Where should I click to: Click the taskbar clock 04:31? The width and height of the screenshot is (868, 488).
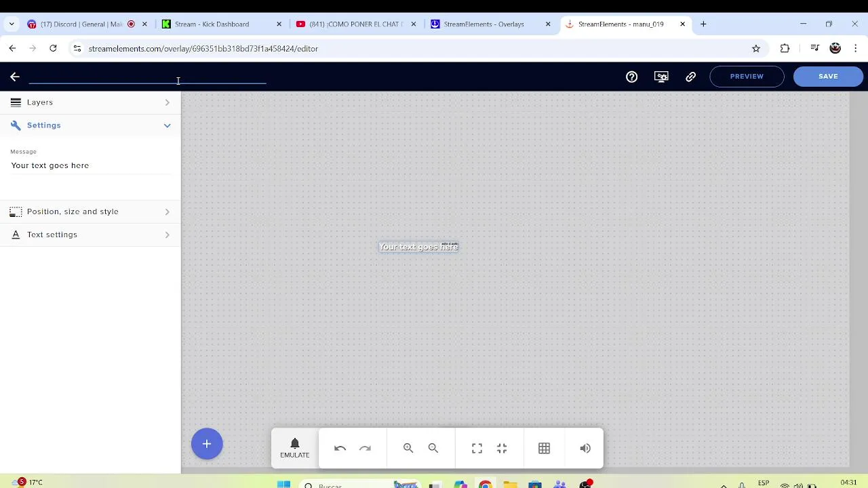[x=848, y=483]
